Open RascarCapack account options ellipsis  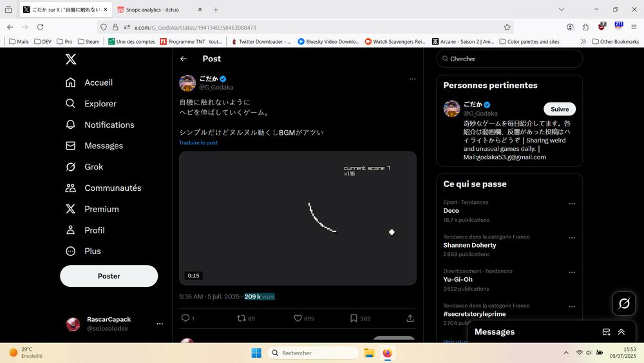(160, 324)
